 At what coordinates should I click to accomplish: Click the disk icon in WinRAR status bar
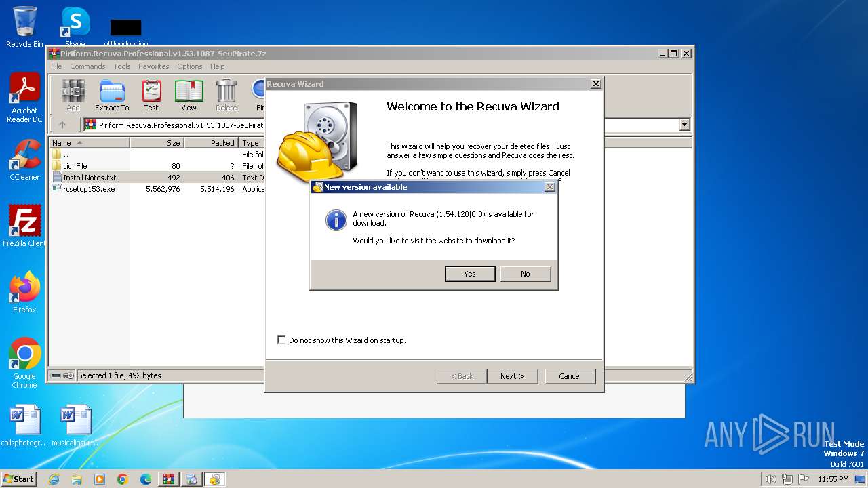[x=56, y=375]
